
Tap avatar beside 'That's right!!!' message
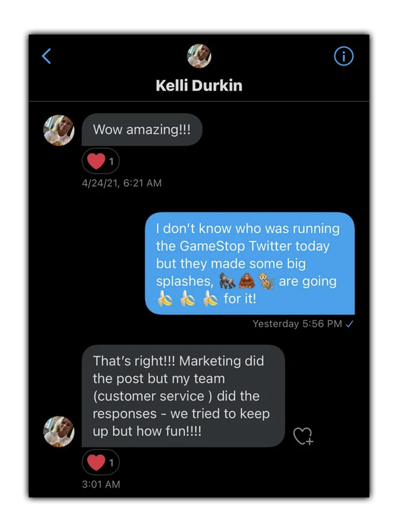tap(59, 431)
